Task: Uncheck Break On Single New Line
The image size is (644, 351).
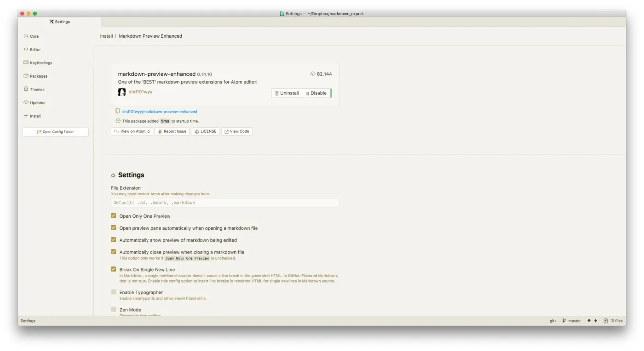Action: pyautogui.click(x=113, y=269)
